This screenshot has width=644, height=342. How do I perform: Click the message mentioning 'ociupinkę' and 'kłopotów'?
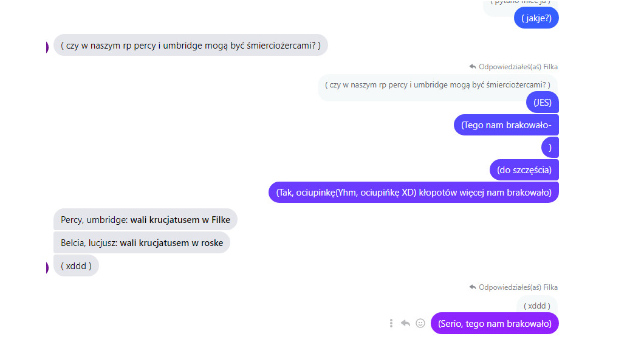click(414, 192)
